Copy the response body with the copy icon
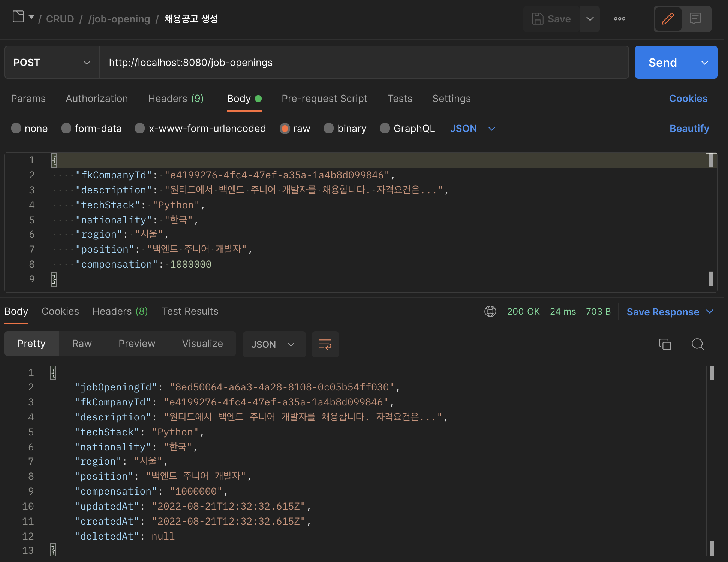The width and height of the screenshot is (728, 562). click(665, 344)
